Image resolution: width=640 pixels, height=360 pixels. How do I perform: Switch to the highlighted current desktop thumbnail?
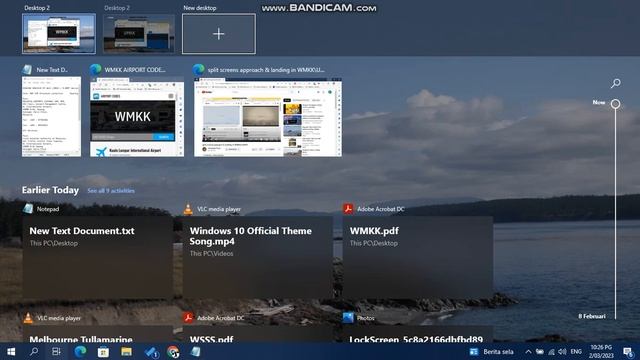coord(59,34)
